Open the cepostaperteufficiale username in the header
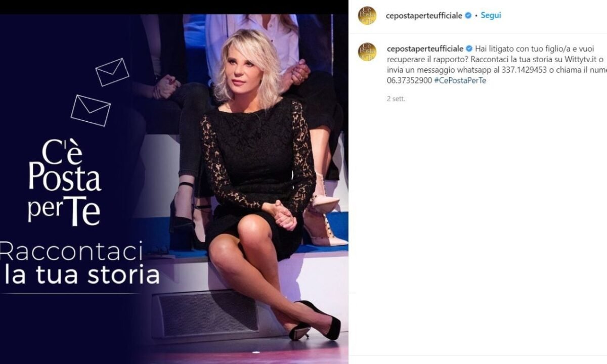Viewport: 607px width, 364px height. (424, 16)
